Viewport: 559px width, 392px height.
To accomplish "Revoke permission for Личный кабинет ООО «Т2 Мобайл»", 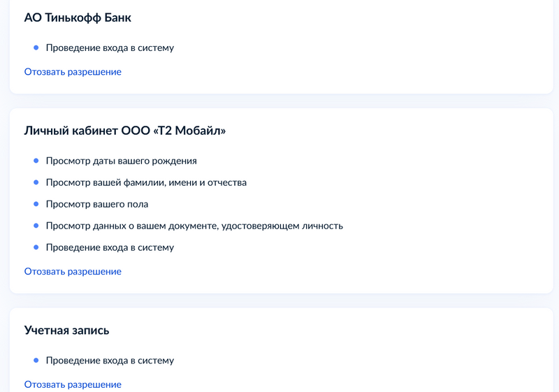I will pos(73,272).
